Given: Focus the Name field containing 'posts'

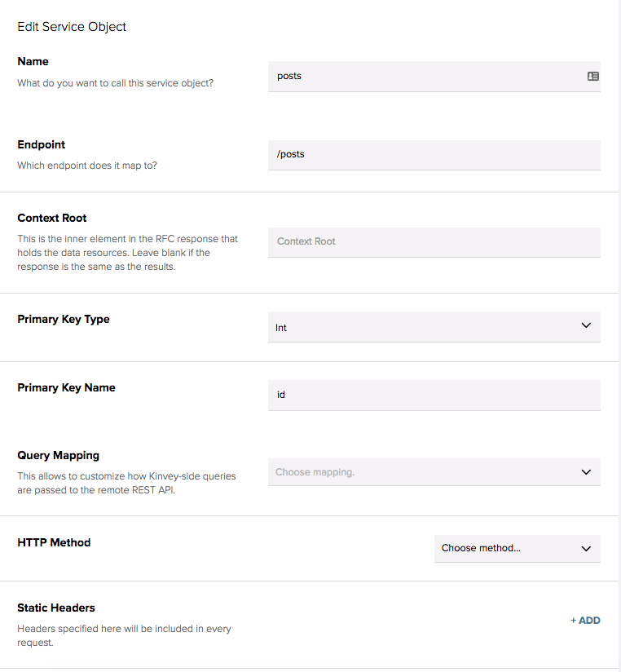Looking at the screenshot, I should (424, 76).
